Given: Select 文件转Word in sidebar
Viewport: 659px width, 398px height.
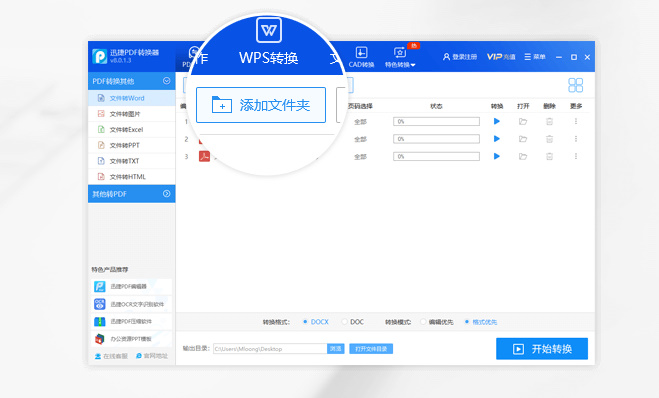Looking at the screenshot, I should [132, 98].
